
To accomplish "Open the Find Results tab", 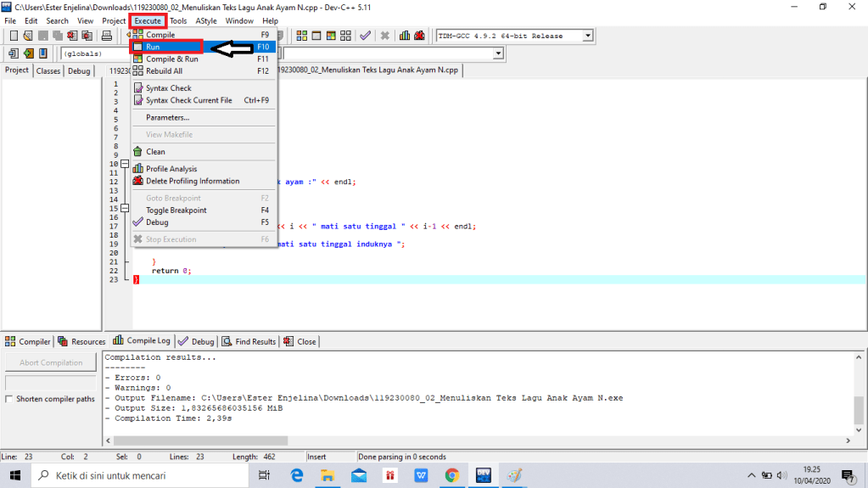I will [249, 341].
